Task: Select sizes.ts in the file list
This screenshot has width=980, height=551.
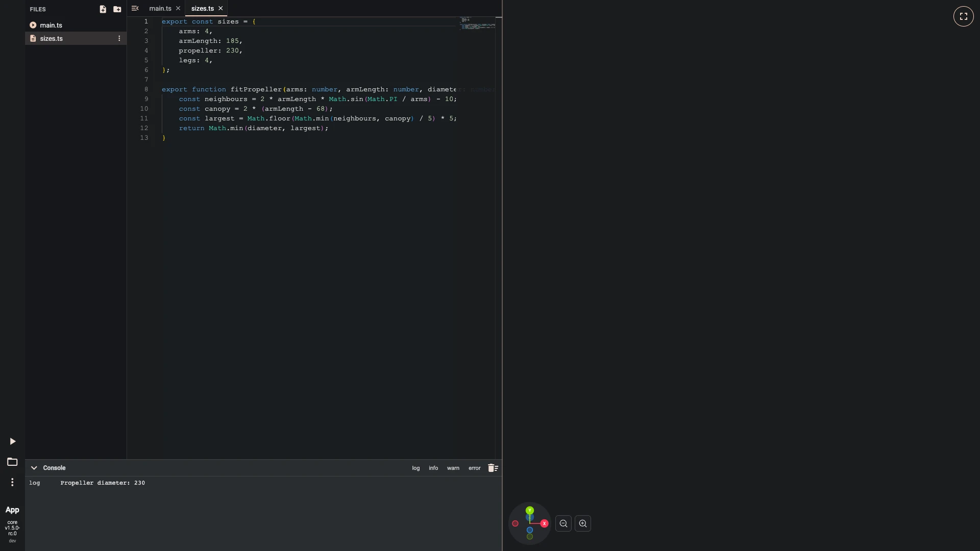Action: click(x=76, y=38)
